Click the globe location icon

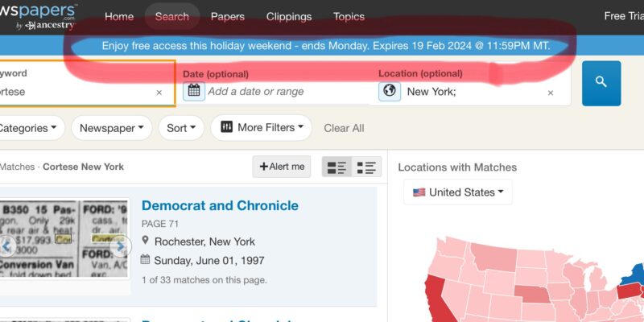(x=390, y=91)
